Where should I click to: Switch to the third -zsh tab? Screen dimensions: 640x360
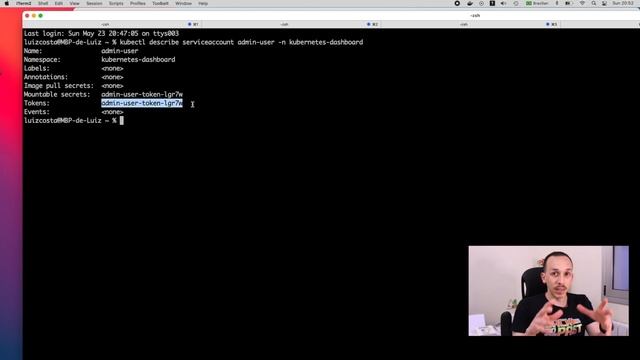[470, 24]
